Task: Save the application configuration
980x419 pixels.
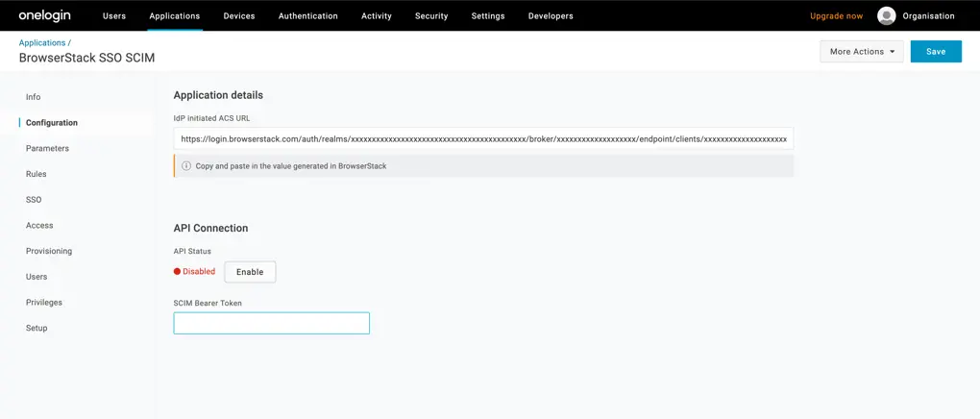Action: tap(935, 52)
